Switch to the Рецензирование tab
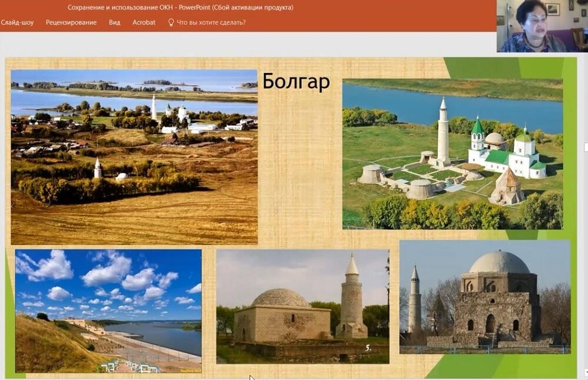 (x=71, y=22)
